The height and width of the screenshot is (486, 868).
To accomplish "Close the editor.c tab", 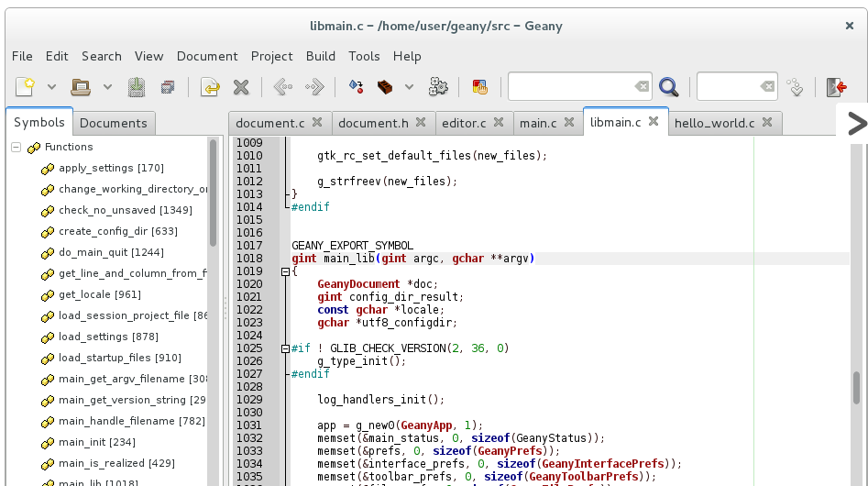I will [499, 122].
